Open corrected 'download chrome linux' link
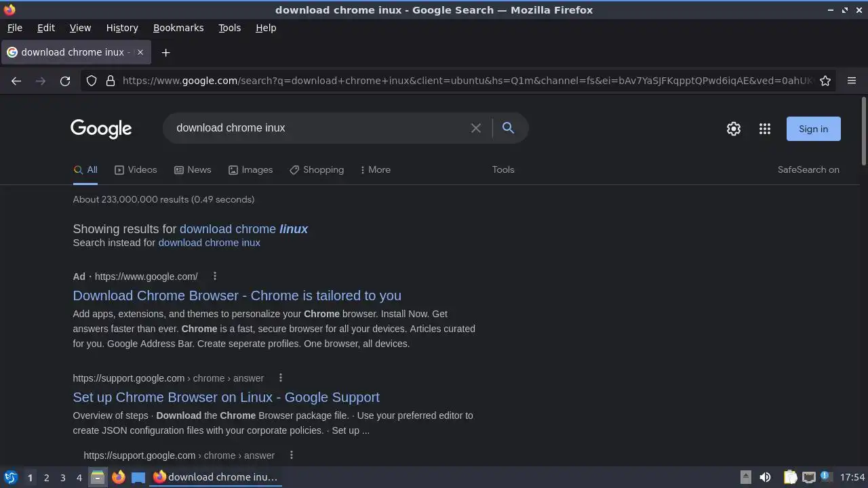The height and width of the screenshot is (488, 868). [243, 229]
